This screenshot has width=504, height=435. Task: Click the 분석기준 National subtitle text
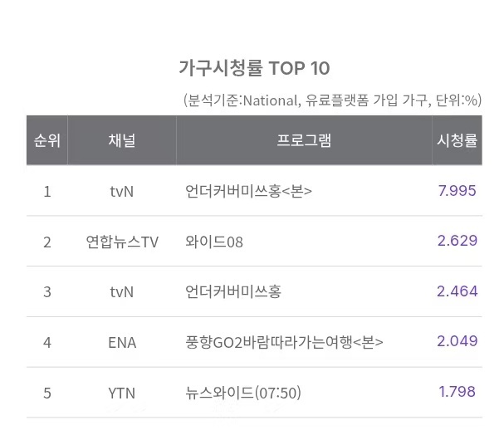332,100
